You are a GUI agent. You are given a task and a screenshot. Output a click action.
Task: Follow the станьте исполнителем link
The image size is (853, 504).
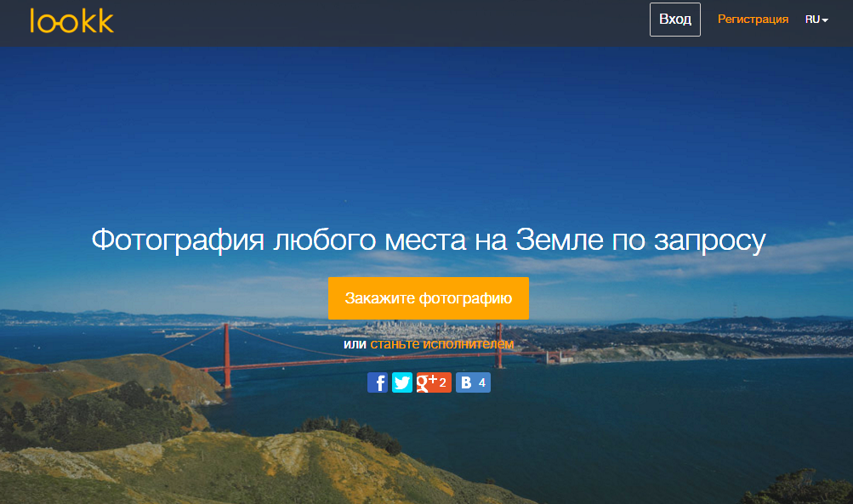pos(441,343)
